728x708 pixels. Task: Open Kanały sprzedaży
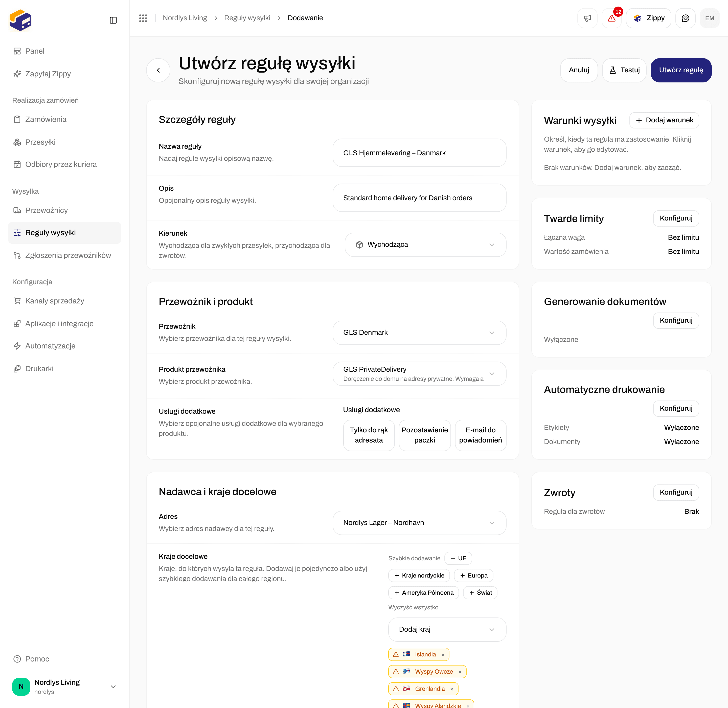tap(65, 301)
